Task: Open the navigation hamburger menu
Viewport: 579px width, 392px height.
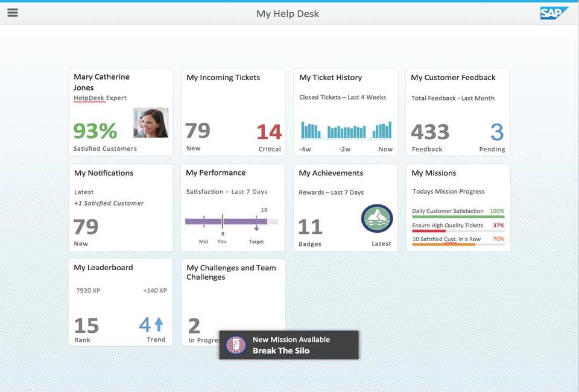Action: tap(13, 13)
